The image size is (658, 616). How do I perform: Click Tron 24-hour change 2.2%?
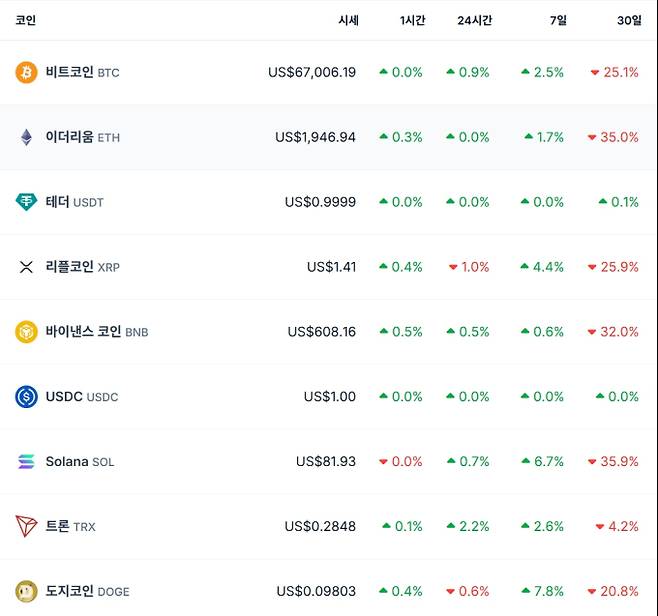tap(468, 526)
